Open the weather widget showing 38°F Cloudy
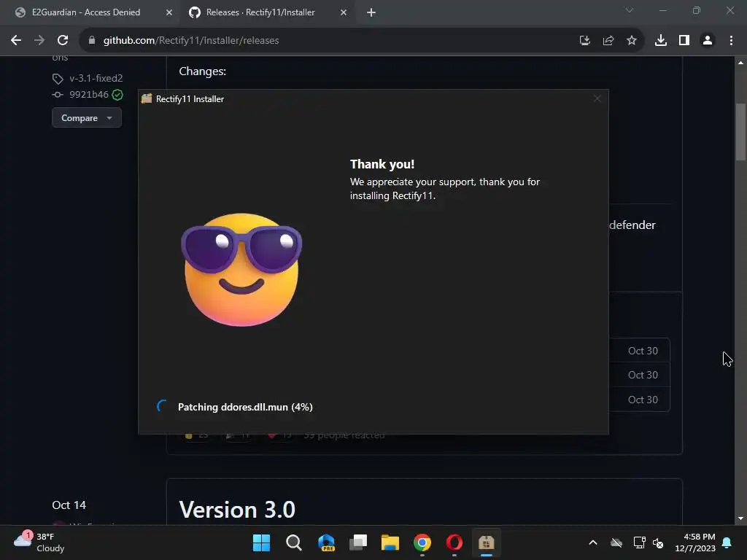747x560 pixels. [x=39, y=542]
